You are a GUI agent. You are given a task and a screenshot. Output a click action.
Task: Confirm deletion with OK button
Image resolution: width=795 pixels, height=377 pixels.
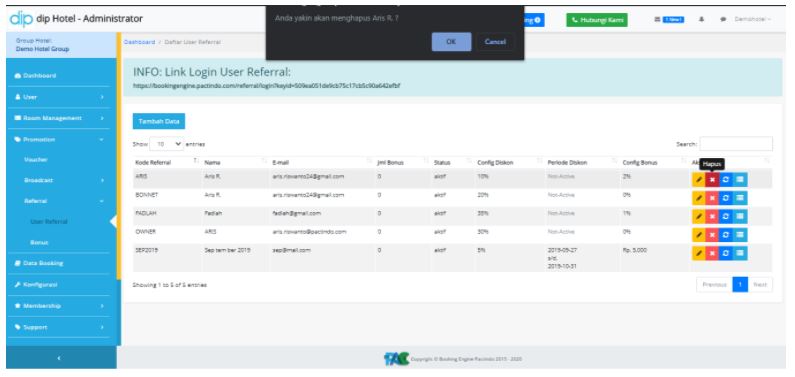(x=451, y=42)
